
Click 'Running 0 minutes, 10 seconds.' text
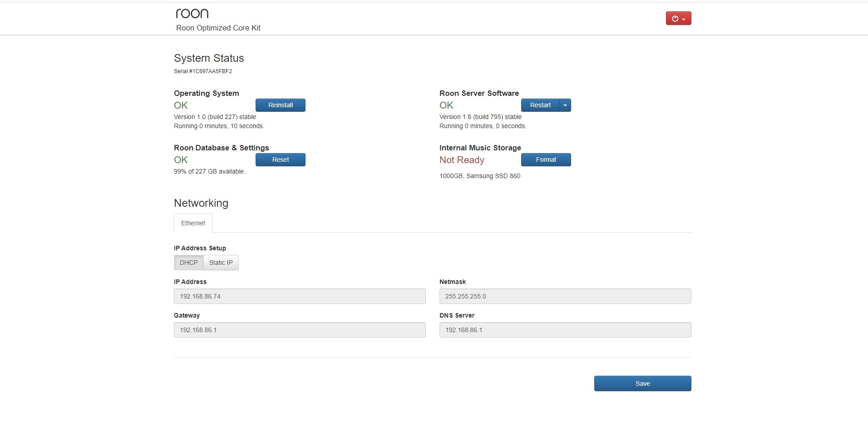pos(219,126)
